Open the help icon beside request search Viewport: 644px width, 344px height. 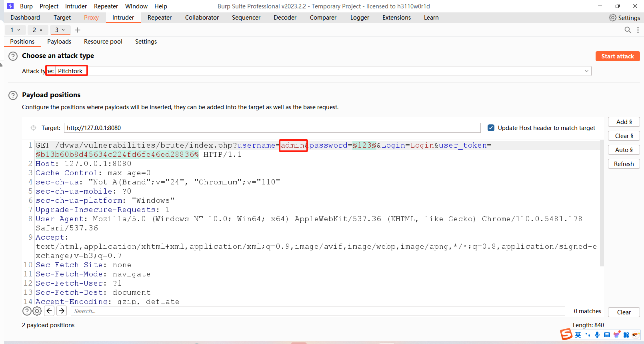click(27, 311)
